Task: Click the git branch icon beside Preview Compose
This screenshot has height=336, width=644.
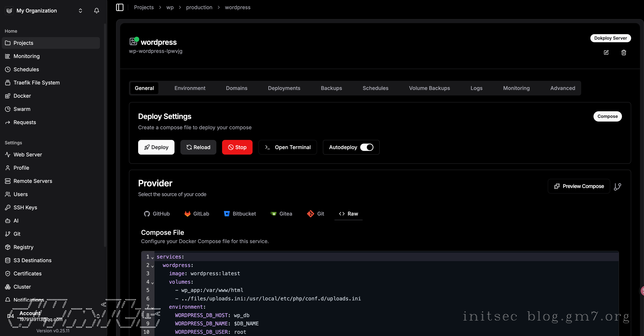Action: click(x=617, y=186)
